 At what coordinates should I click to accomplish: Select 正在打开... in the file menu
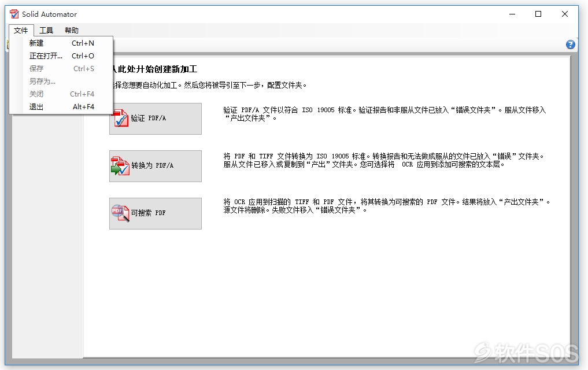point(61,56)
